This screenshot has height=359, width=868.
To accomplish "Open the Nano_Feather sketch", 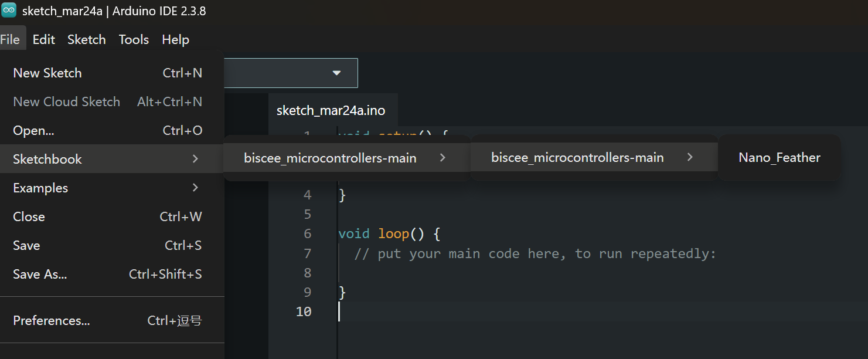I will tap(779, 157).
